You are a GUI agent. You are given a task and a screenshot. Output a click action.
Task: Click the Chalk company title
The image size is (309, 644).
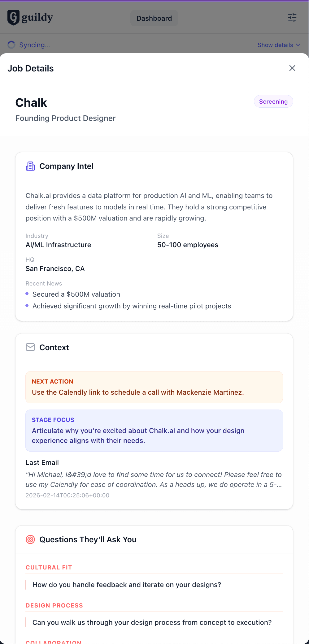[31, 103]
